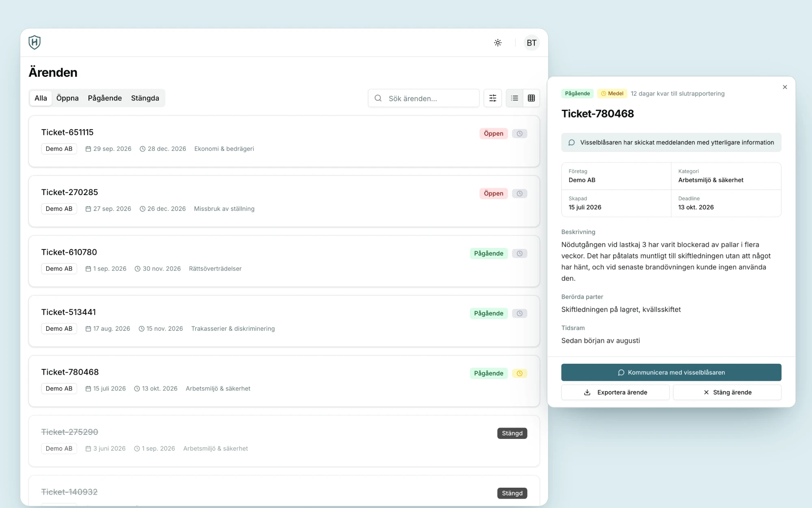Open BT user avatar menu
Viewport: 812px width, 508px height.
pos(531,43)
